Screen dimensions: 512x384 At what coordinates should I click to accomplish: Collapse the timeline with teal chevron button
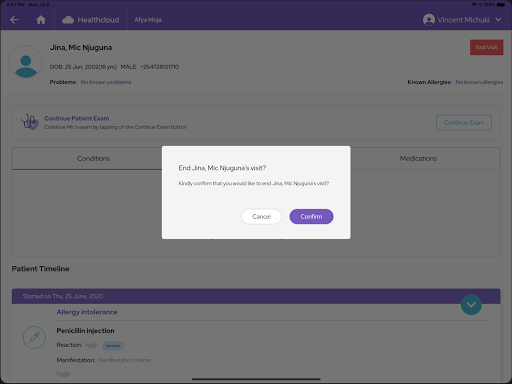(471, 305)
